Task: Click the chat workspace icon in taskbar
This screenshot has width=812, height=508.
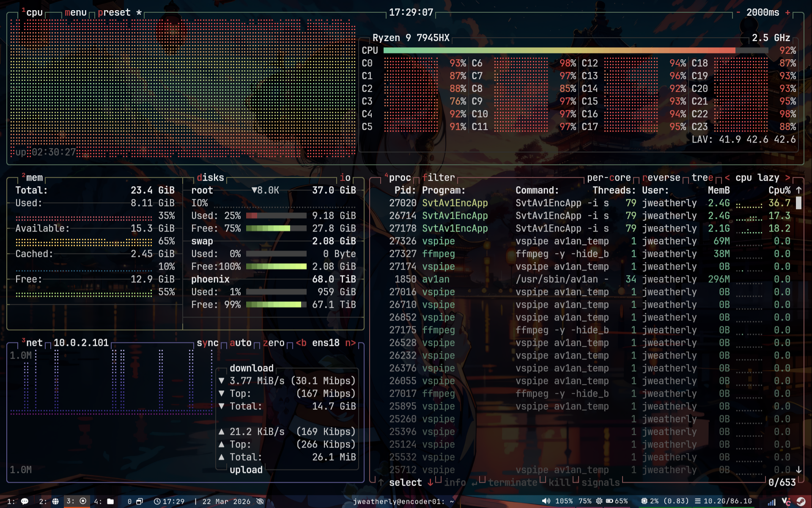Action: [25, 501]
